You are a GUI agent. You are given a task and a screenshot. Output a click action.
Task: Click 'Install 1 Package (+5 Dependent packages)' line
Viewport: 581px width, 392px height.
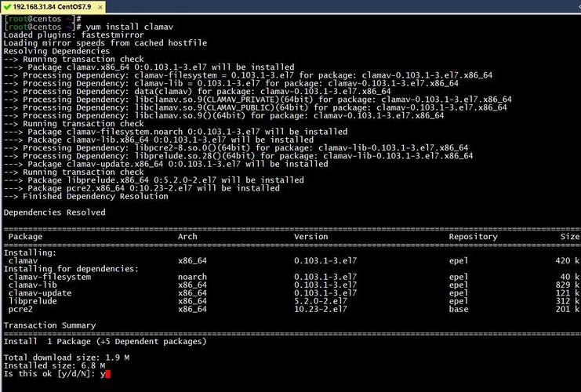click(105, 342)
